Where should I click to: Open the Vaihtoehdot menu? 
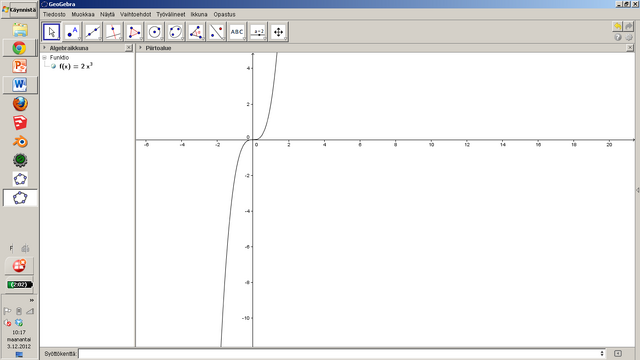click(x=136, y=14)
